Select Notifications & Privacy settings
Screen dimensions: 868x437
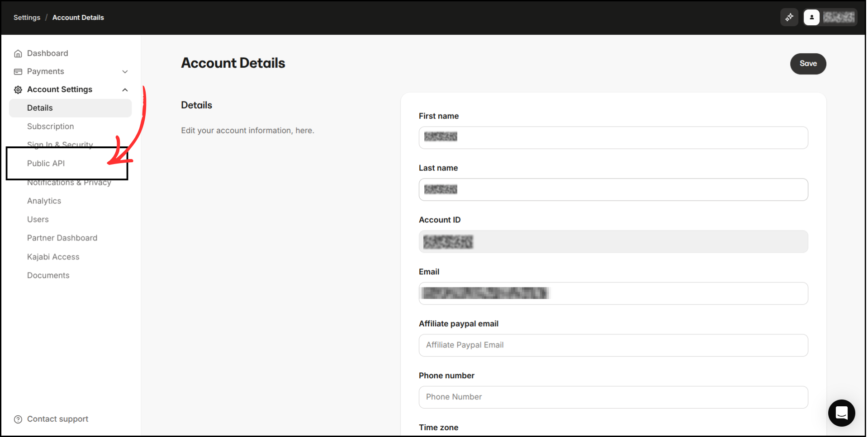pos(69,182)
